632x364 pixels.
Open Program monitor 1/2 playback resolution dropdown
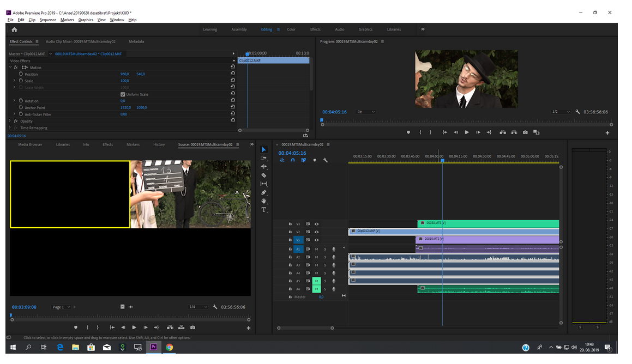(561, 112)
